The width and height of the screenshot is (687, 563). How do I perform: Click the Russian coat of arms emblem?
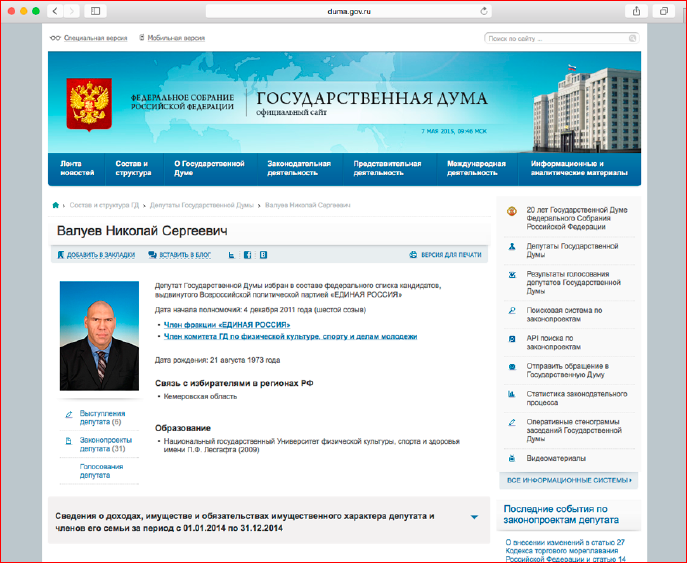89,104
